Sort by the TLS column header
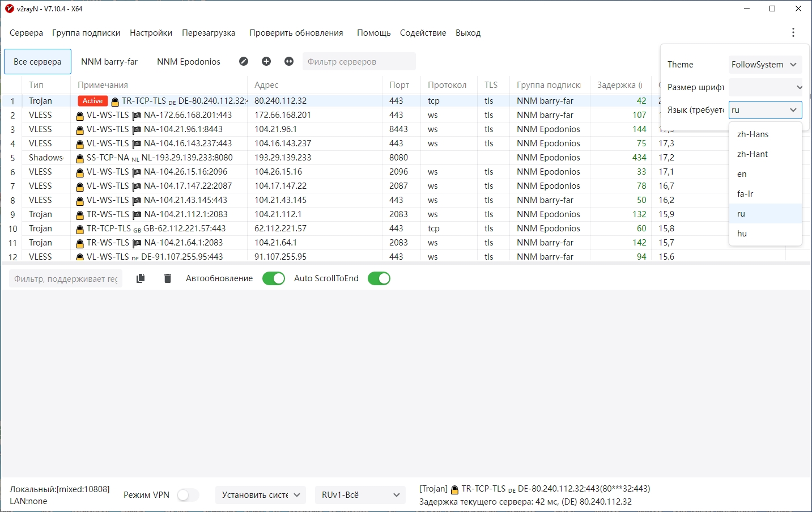 pyautogui.click(x=494, y=85)
